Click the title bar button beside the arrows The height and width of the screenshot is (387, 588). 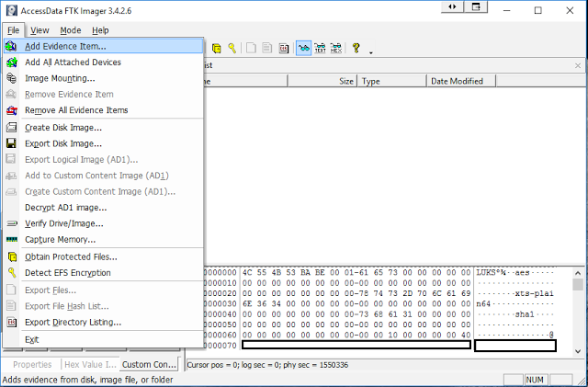click(476, 7)
